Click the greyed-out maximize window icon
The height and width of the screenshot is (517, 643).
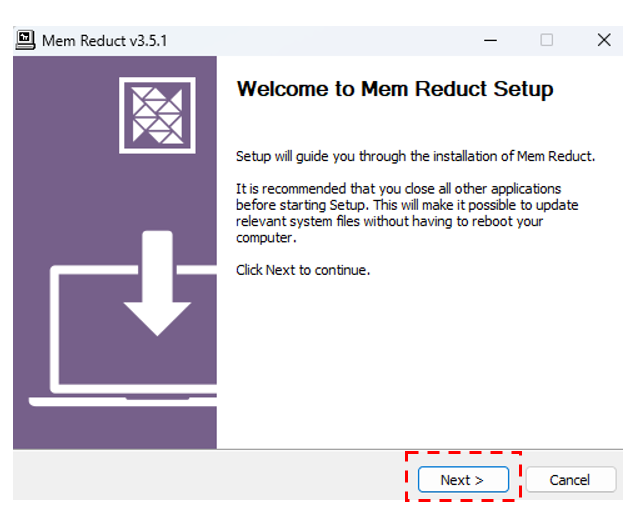pos(547,40)
